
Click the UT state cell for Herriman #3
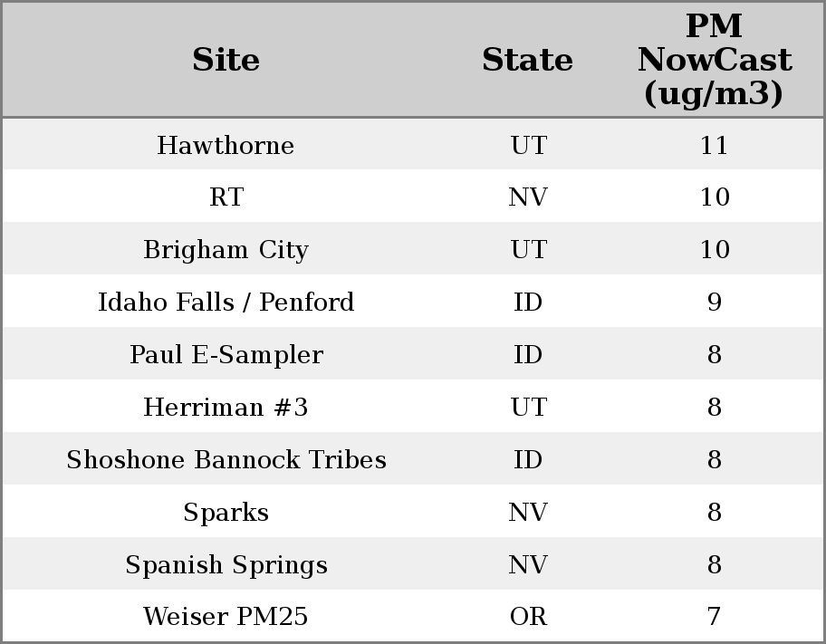(528, 408)
